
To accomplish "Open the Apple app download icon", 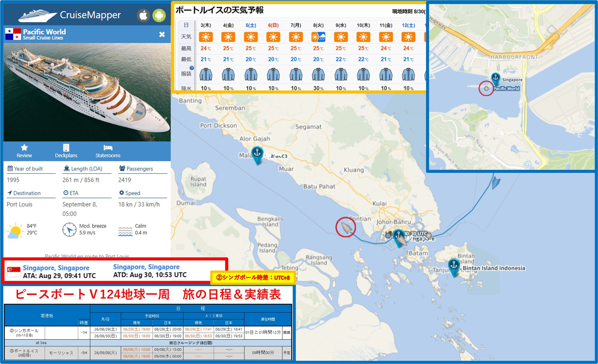I will 143,15.
